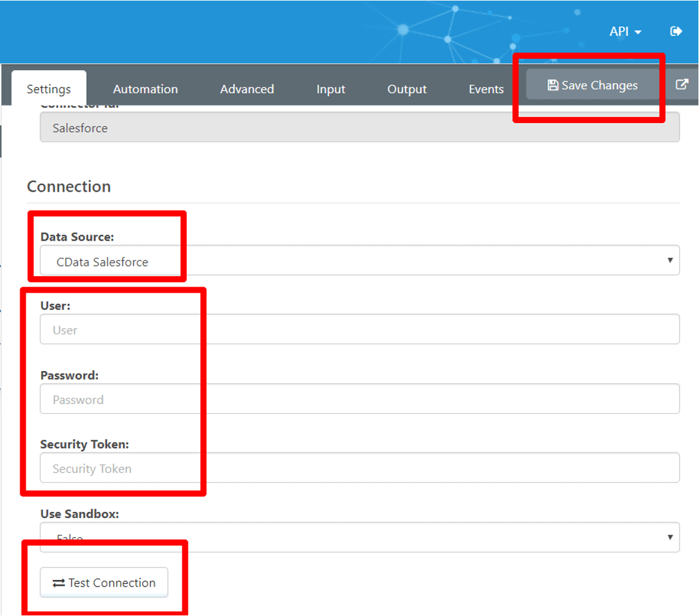The width and height of the screenshot is (699, 616).
Task: Open the API dropdown menu
Action: (625, 32)
